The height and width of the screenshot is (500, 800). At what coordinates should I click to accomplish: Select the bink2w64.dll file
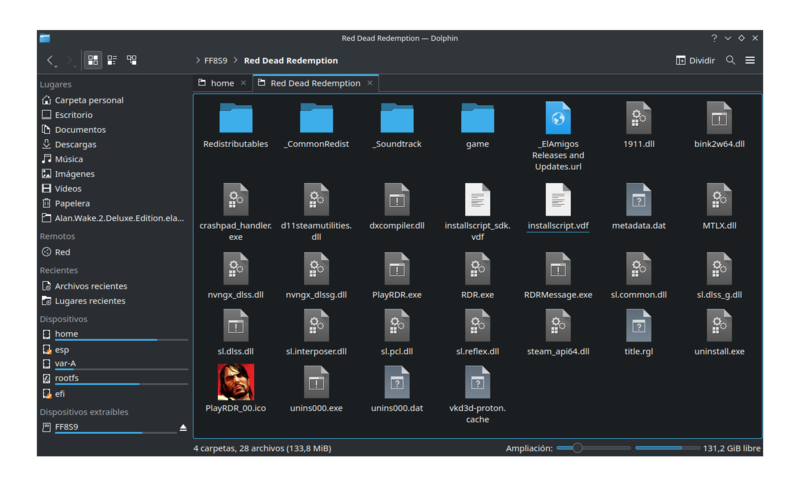coord(719,126)
